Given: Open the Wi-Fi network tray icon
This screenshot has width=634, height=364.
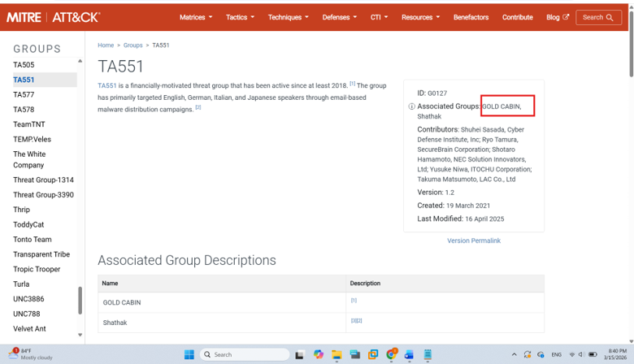Looking at the screenshot, I should coord(571,355).
